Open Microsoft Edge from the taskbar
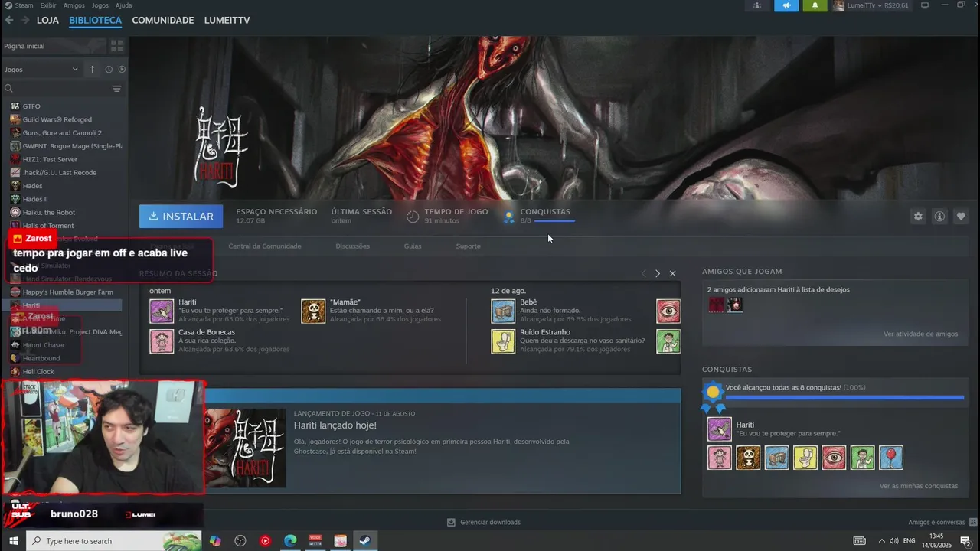980x551 pixels. tap(290, 541)
